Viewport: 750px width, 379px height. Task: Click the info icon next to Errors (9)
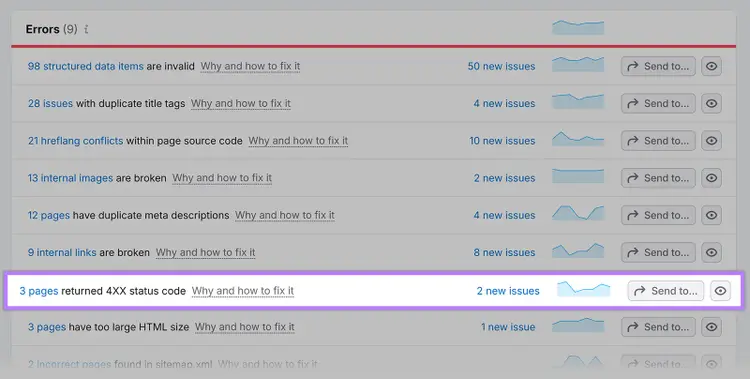coord(86,30)
